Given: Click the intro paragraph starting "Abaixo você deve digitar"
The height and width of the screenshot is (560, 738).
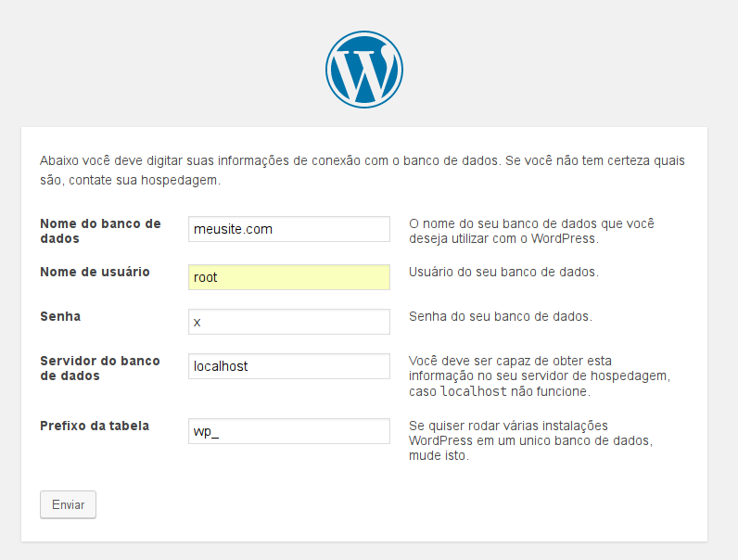Looking at the screenshot, I should tap(362, 171).
